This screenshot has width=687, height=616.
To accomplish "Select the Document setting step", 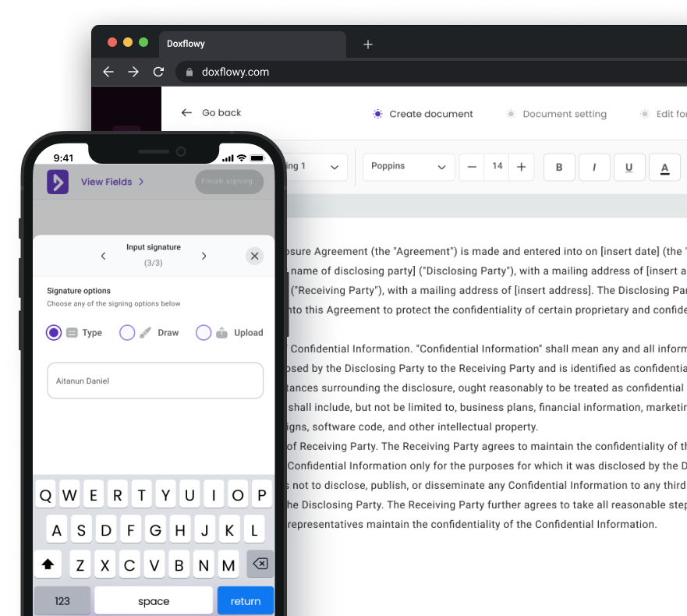I will coord(557,114).
